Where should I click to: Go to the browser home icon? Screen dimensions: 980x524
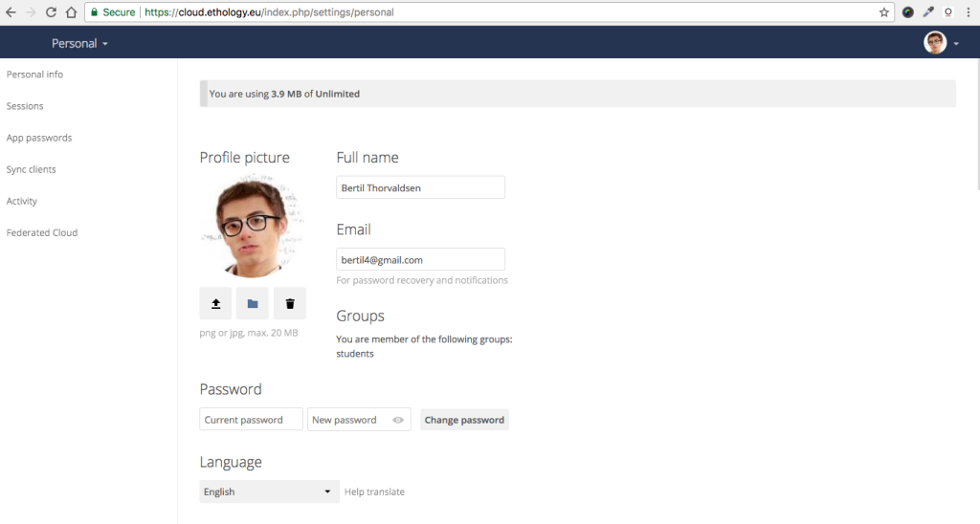click(x=71, y=11)
